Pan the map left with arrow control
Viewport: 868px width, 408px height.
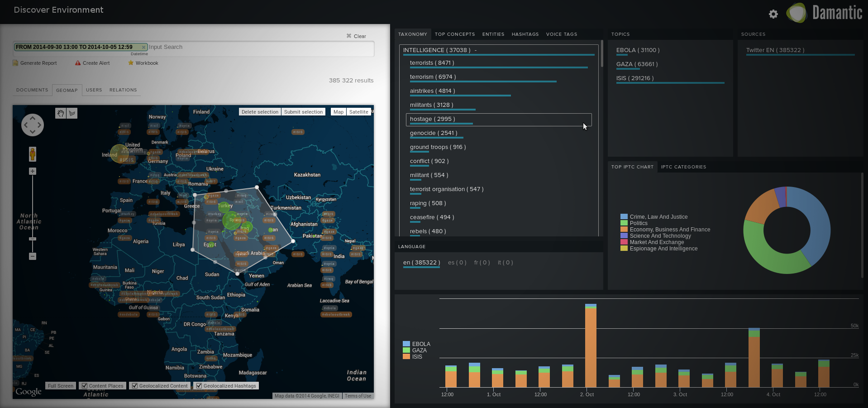(x=25, y=125)
